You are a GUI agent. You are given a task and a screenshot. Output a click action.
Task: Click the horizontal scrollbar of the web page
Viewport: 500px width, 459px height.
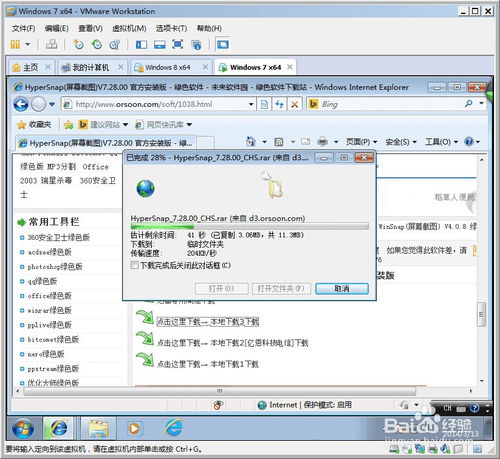[x=219, y=391]
